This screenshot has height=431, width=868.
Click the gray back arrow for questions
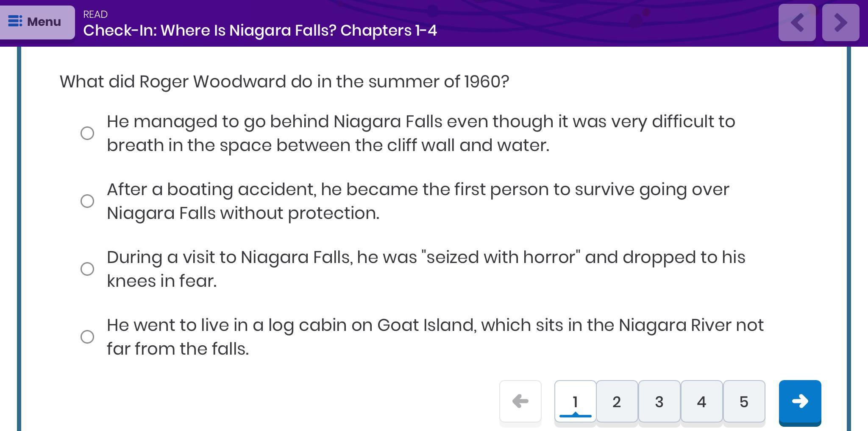[x=520, y=401]
